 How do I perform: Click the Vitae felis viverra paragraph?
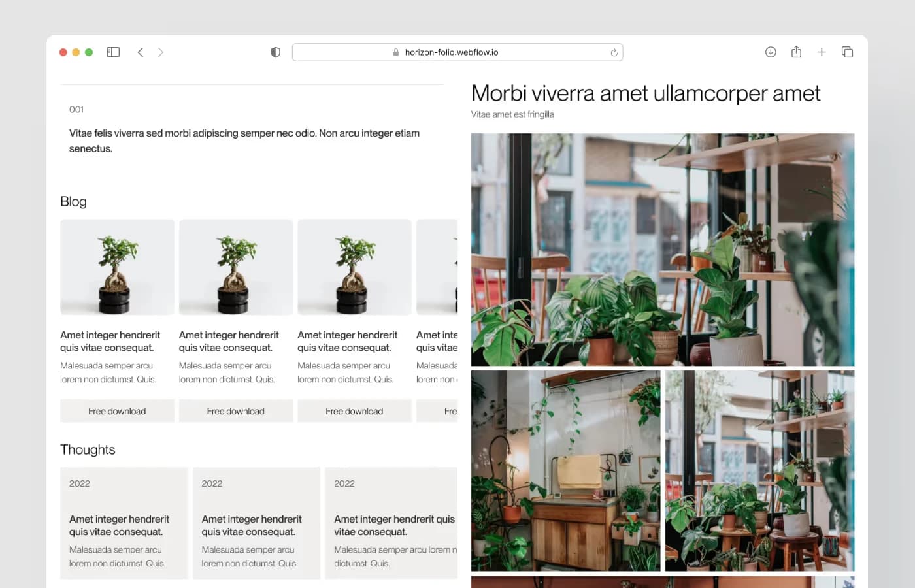[244, 140]
